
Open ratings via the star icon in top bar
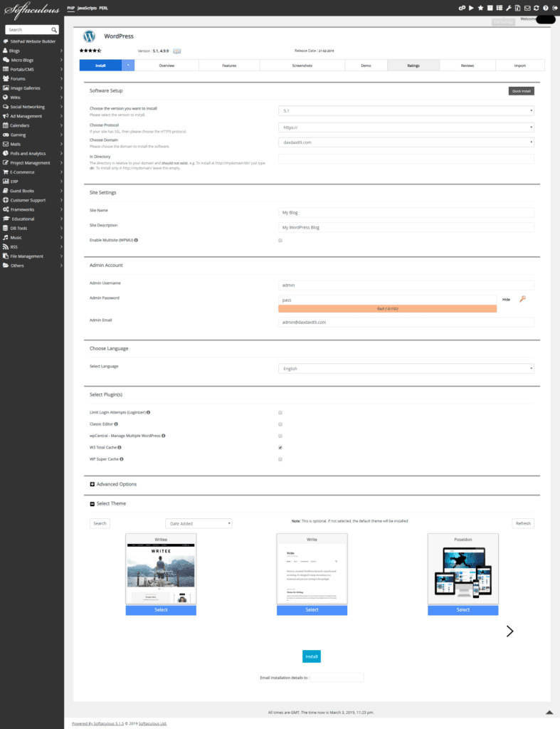point(480,8)
